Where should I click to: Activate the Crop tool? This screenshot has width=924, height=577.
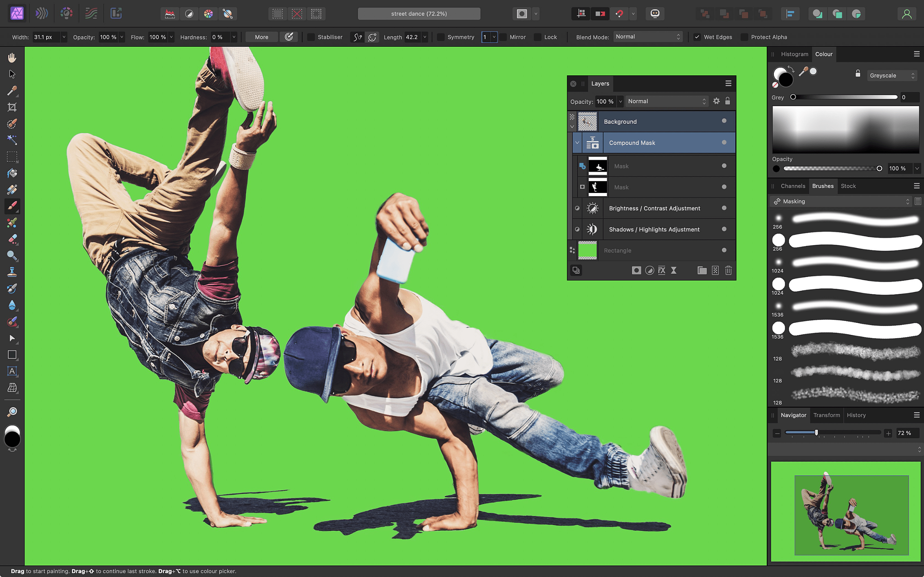pos(12,107)
